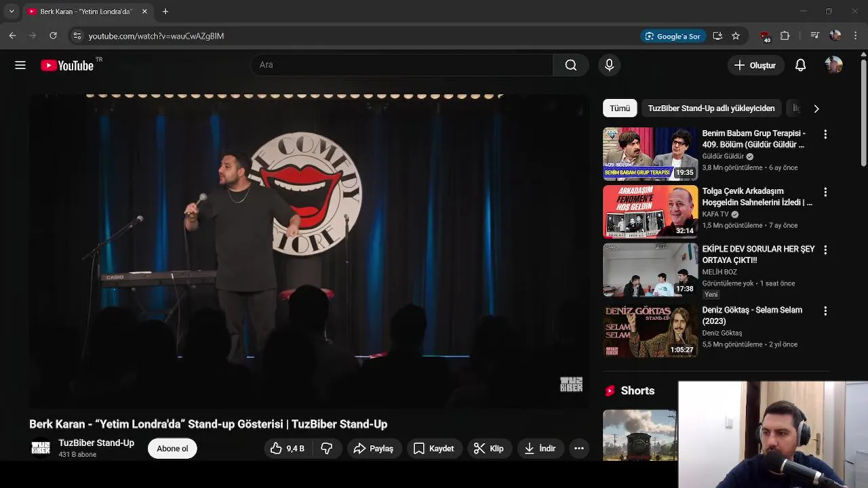The height and width of the screenshot is (488, 868).
Task: Open the first Shorts train thumbnail
Action: click(639, 435)
